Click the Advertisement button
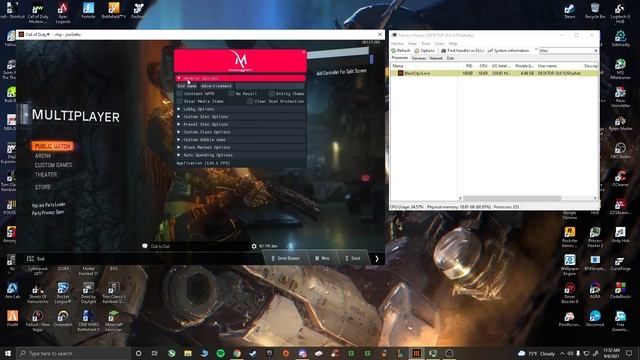 tap(216, 86)
